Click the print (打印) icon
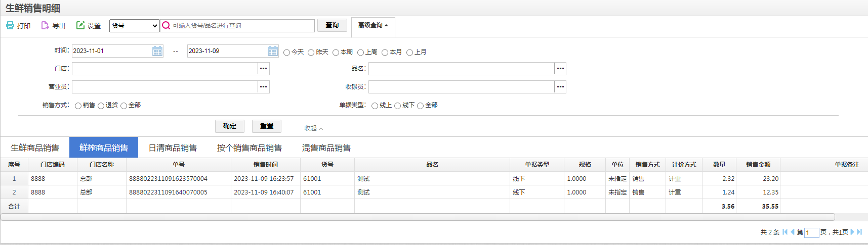The image size is (868, 245). click(10, 25)
